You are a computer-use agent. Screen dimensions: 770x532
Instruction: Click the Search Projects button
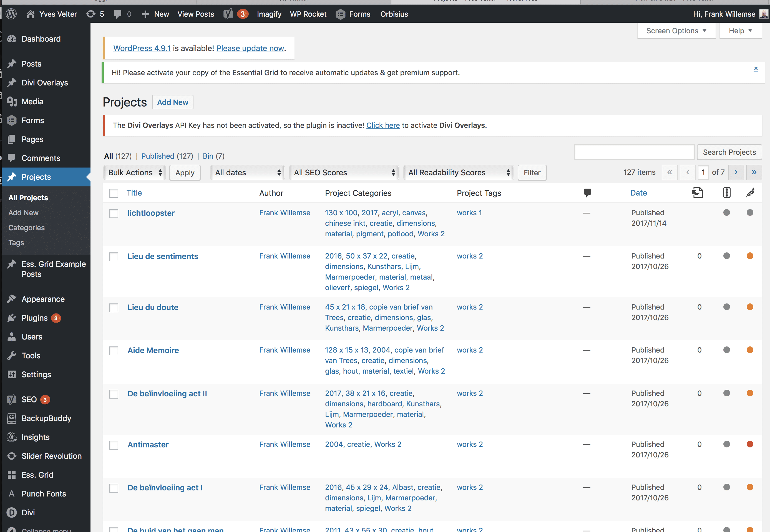click(x=729, y=152)
